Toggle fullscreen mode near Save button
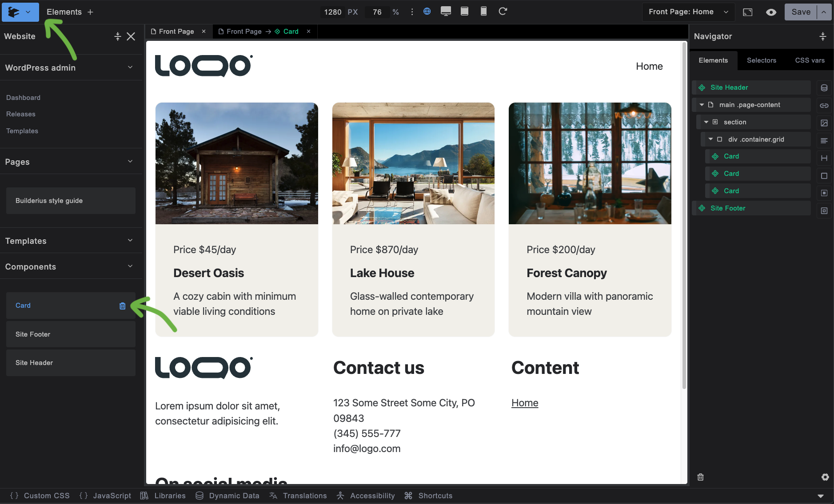834x504 pixels. (748, 12)
